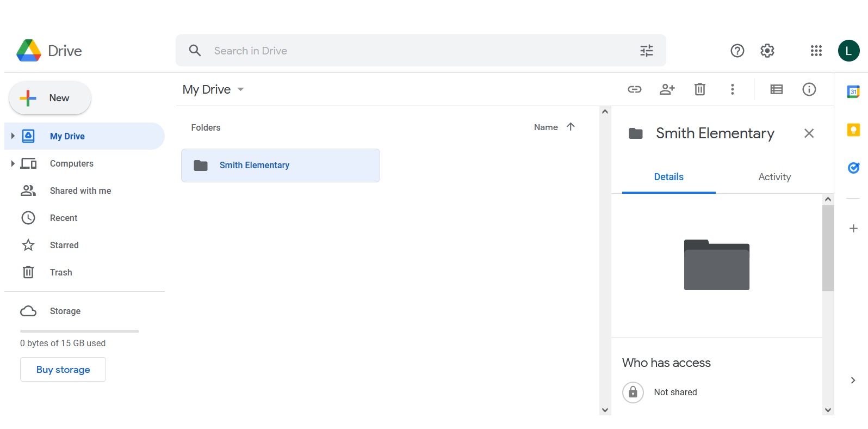Open the account avatar L
The height and width of the screenshot is (429, 868).
click(x=849, y=51)
